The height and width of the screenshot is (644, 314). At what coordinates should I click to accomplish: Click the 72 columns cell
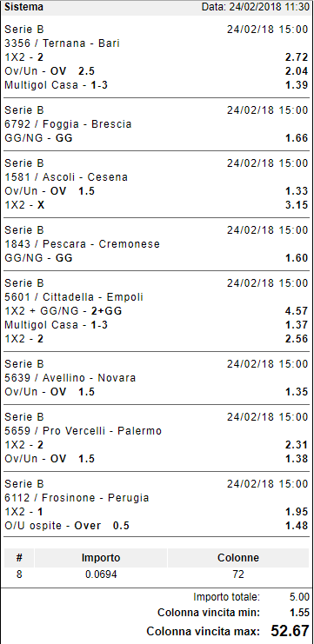coord(238,574)
